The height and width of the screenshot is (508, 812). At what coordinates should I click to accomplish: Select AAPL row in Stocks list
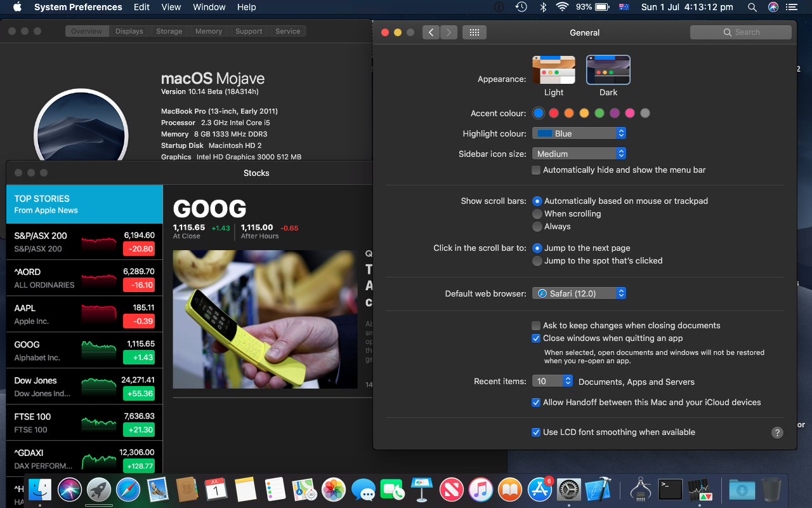click(84, 314)
